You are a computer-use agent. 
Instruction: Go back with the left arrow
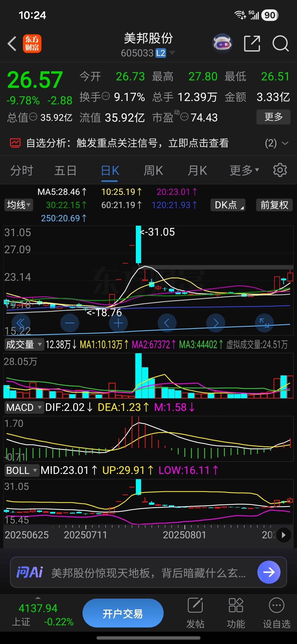[12, 44]
